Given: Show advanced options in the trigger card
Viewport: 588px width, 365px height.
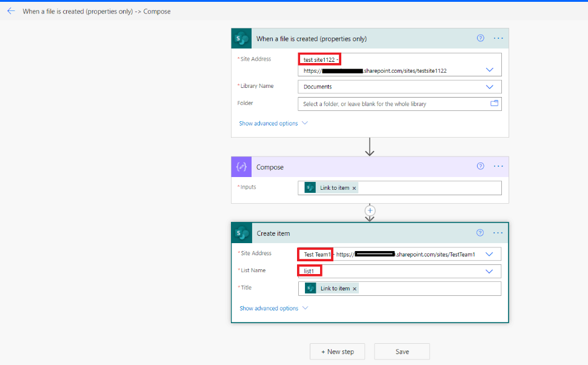Looking at the screenshot, I should tap(273, 123).
